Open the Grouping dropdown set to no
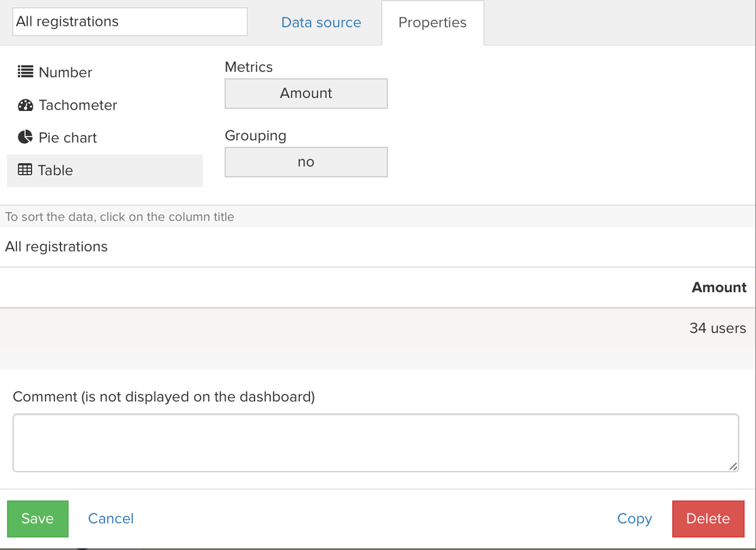 pyautogui.click(x=306, y=162)
